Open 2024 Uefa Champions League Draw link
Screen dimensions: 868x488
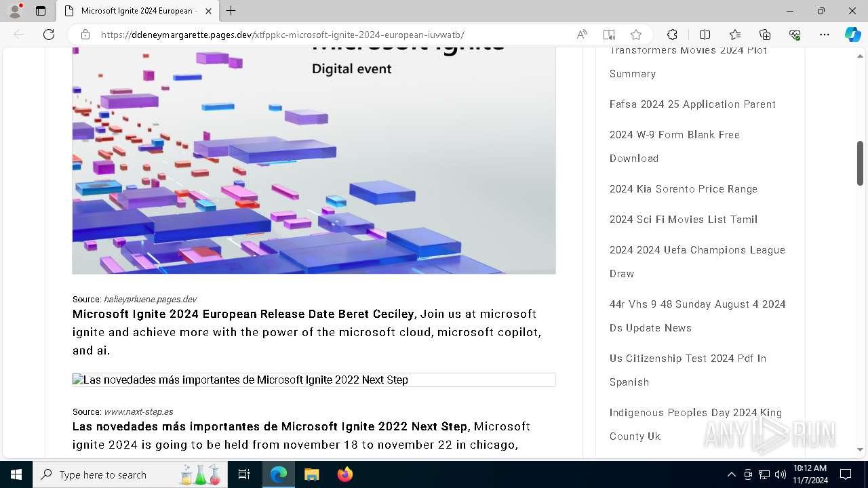pos(697,262)
